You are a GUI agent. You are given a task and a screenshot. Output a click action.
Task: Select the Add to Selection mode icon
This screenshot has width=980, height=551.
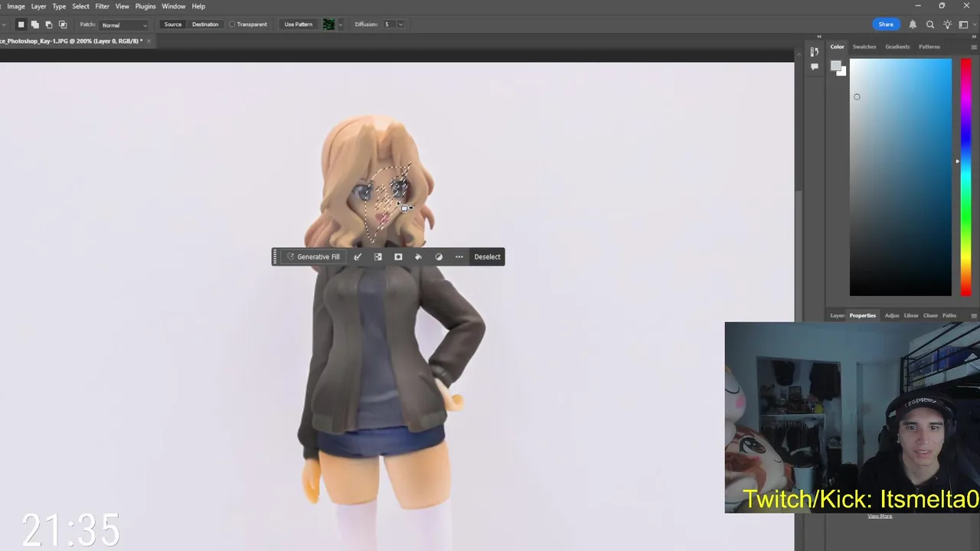tap(35, 24)
